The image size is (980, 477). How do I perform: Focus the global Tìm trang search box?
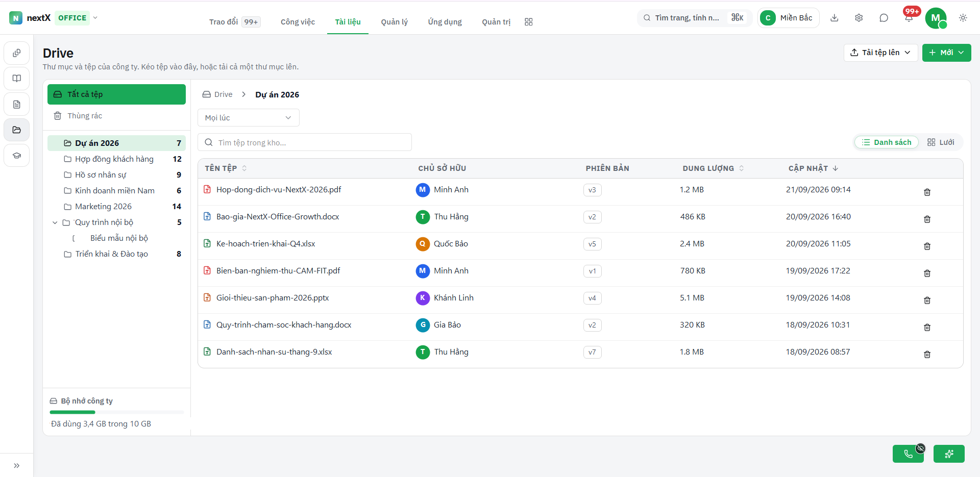(694, 18)
